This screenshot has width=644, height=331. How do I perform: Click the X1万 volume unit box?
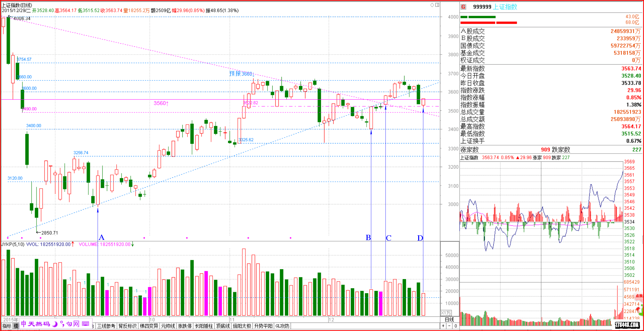pos(446,313)
